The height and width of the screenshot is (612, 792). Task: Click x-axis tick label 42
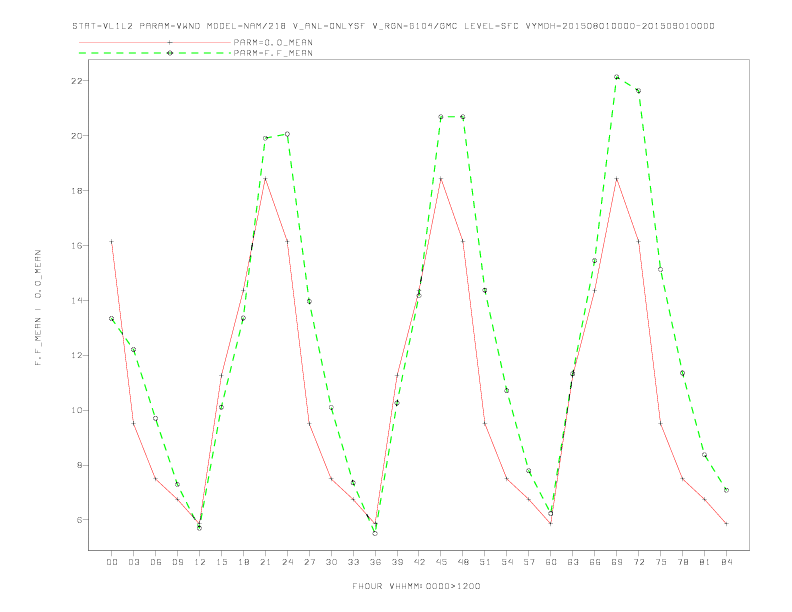[419, 562]
